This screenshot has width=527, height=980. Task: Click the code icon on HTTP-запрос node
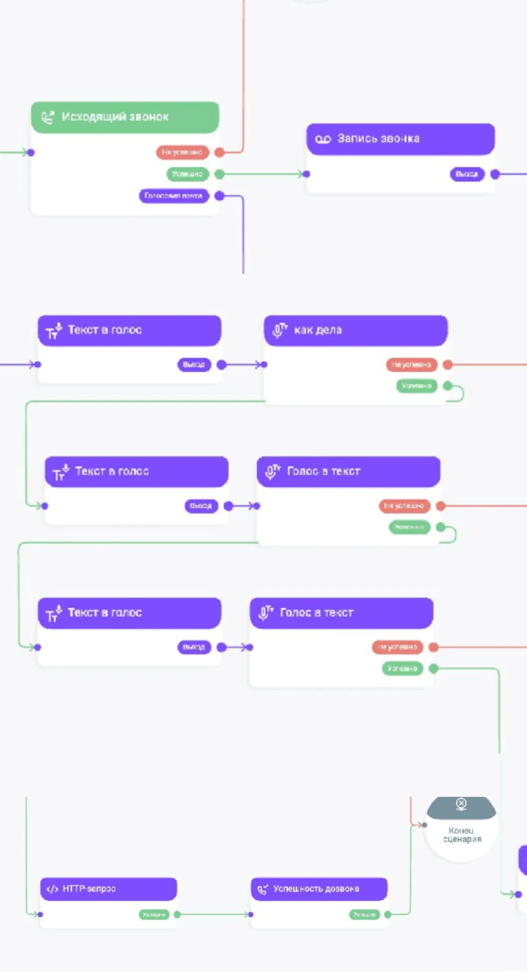point(52,889)
